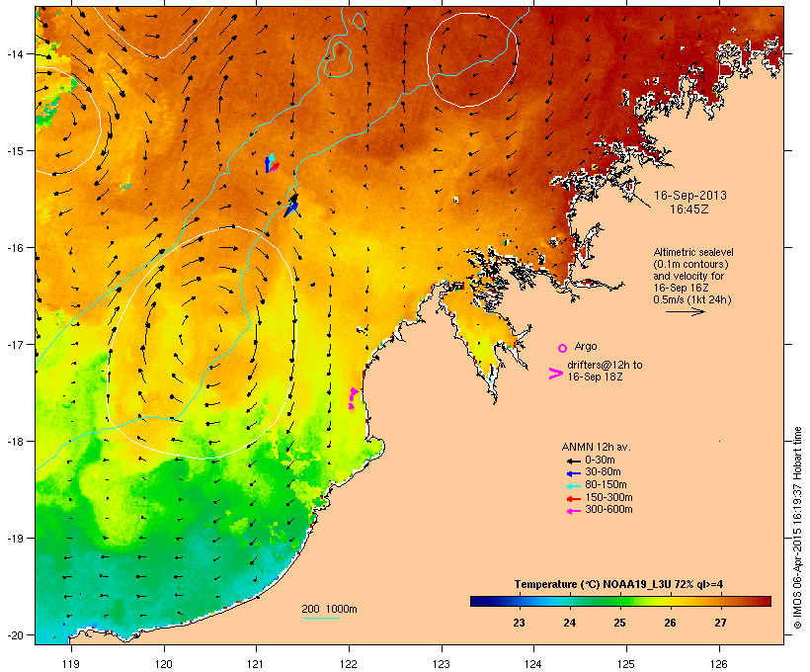Screen dimensions: 810x672
Task: Click the red 150-300m legend arrow
Action: (573, 498)
